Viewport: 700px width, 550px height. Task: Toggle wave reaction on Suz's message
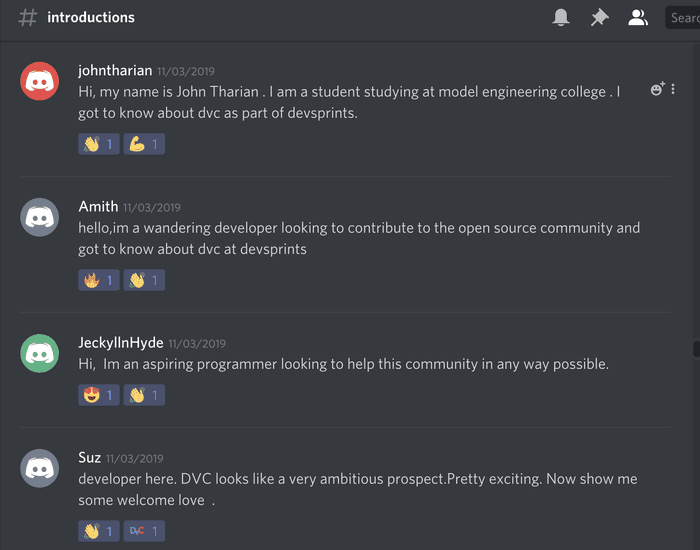[x=98, y=531]
